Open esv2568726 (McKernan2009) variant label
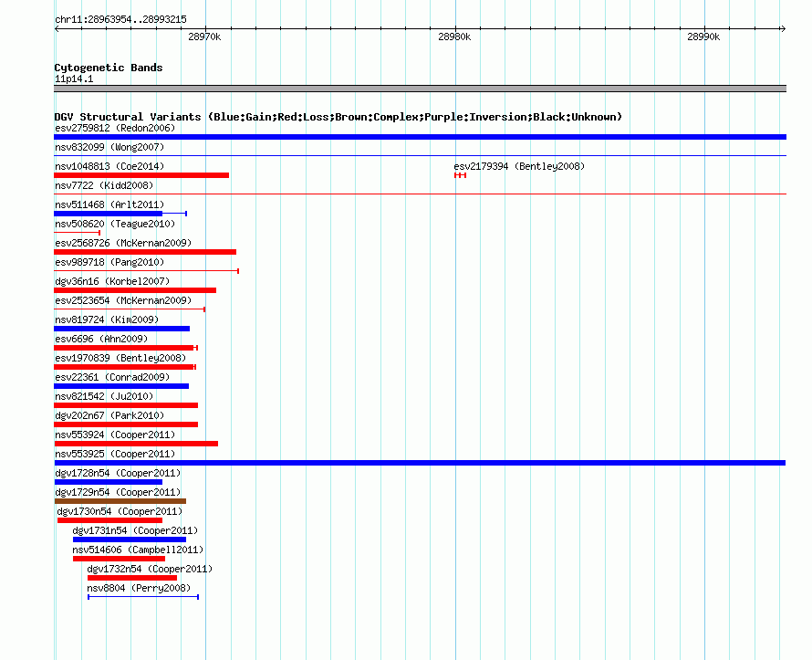812x660 pixels. tap(123, 243)
